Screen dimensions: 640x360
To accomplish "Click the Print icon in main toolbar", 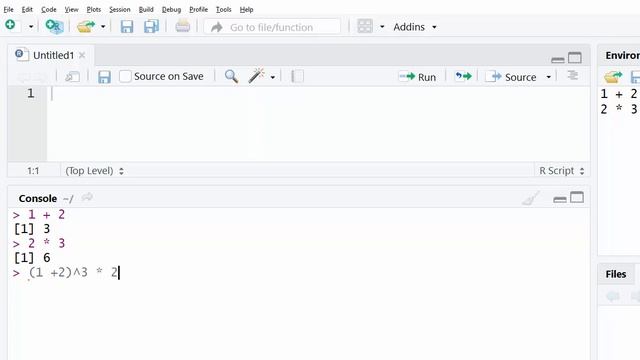I will [x=182, y=27].
